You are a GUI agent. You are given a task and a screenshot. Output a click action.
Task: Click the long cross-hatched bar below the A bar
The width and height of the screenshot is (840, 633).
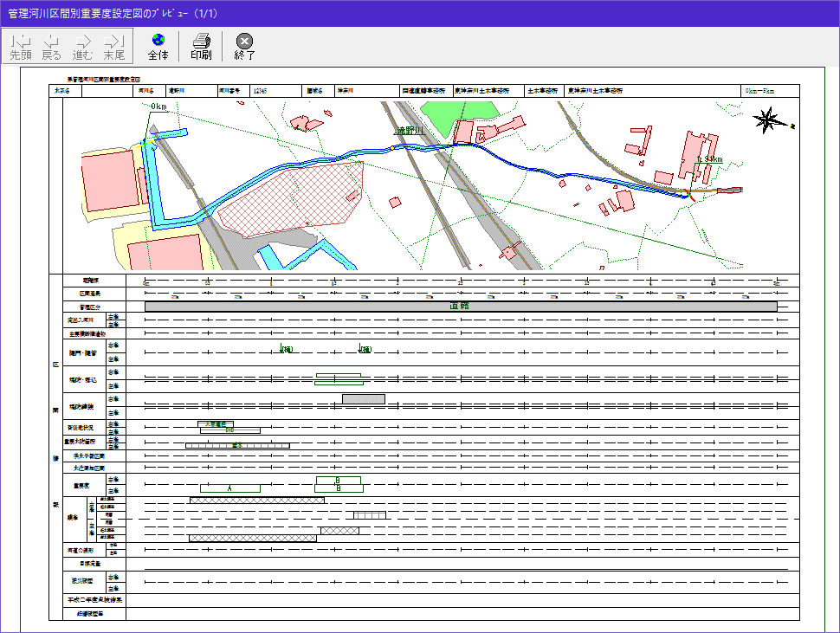click(256, 501)
